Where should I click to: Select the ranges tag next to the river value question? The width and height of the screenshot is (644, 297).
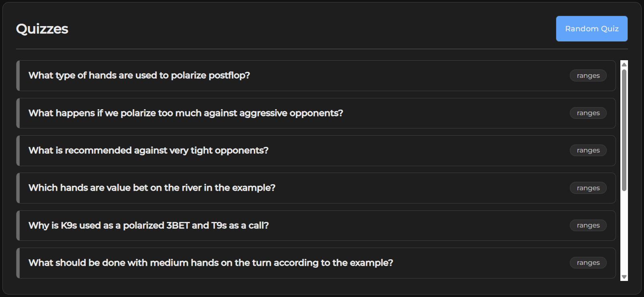click(588, 188)
